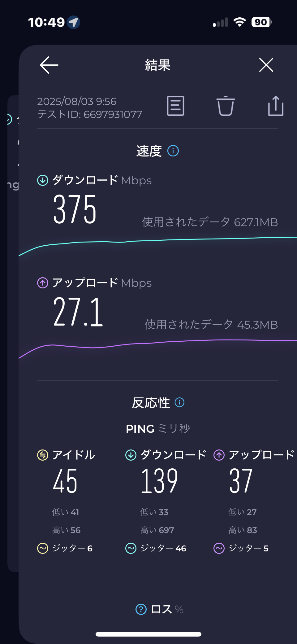Close the results panel with X
Screen dimensions: 297x644
coord(266,65)
